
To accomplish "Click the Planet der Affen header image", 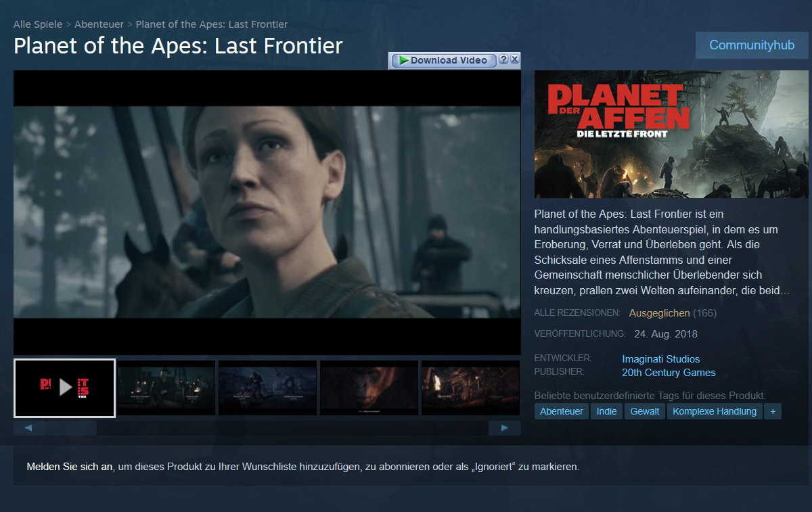I will pyautogui.click(x=671, y=134).
